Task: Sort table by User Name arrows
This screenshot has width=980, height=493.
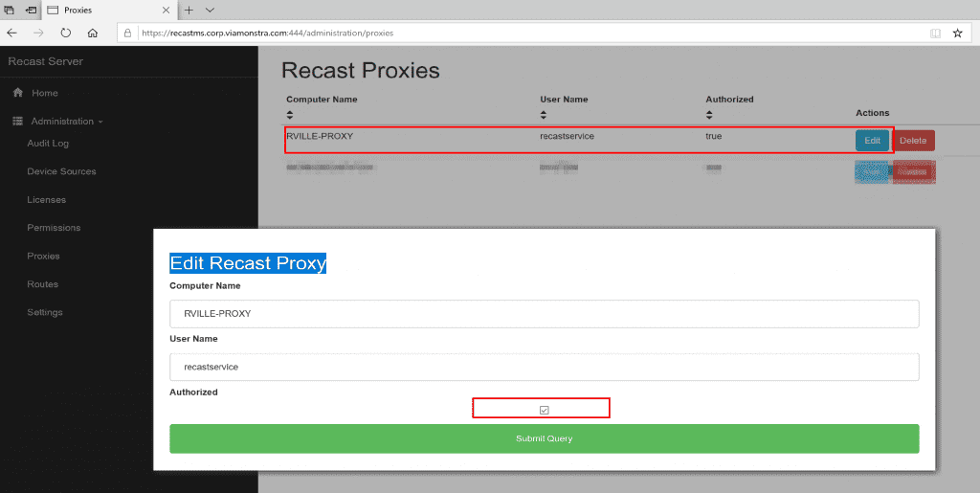Action: point(545,115)
